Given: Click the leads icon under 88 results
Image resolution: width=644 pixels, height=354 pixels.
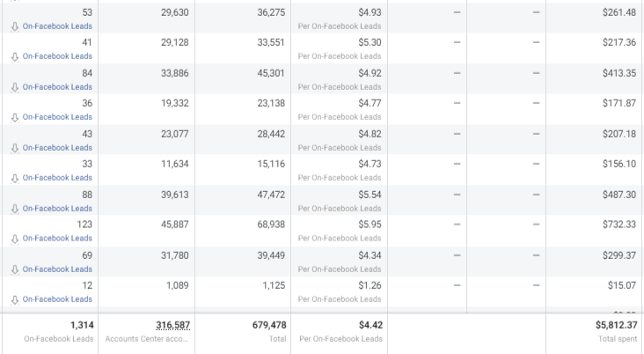Looking at the screenshot, I should pyautogui.click(x=14, y=209).
